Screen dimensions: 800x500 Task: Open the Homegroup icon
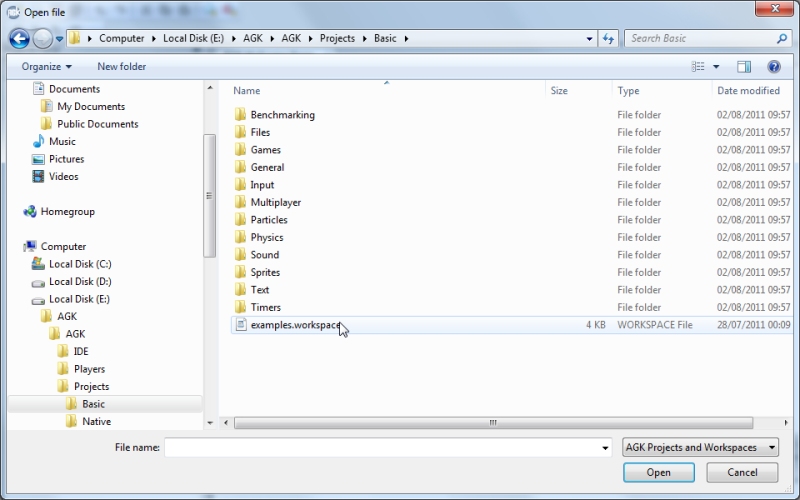click(30, 211)
